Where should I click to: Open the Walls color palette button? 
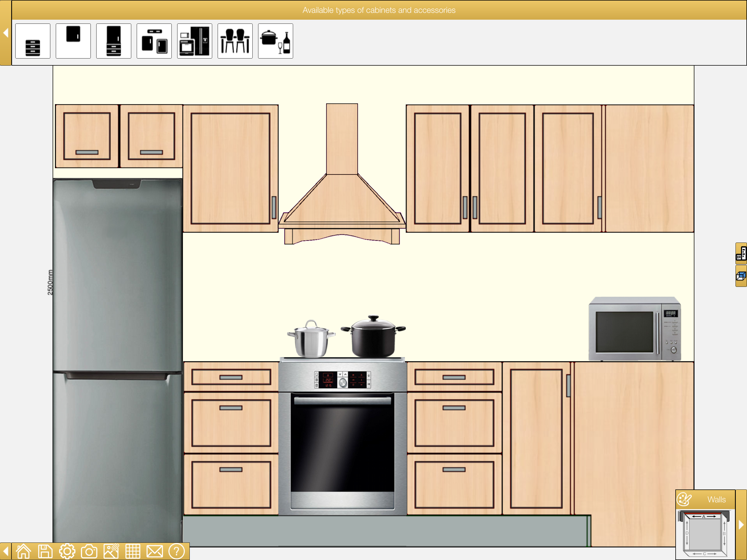tap(684, 499)
